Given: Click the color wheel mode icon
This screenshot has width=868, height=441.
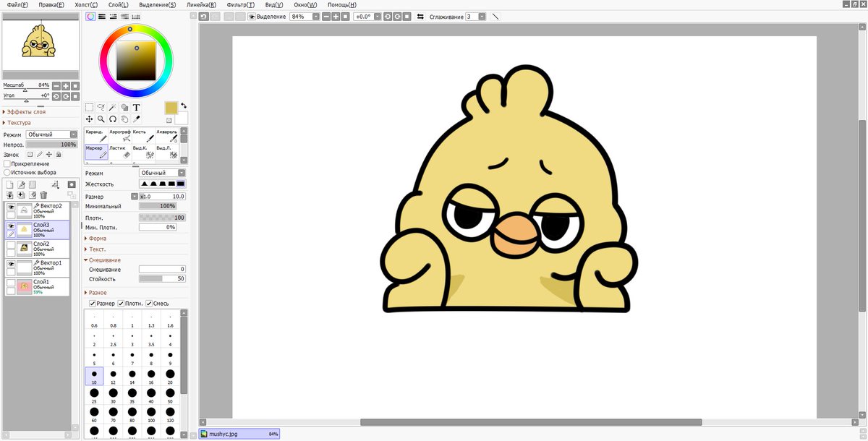Looking at the screenshot, I should click(x=90, y=16).
